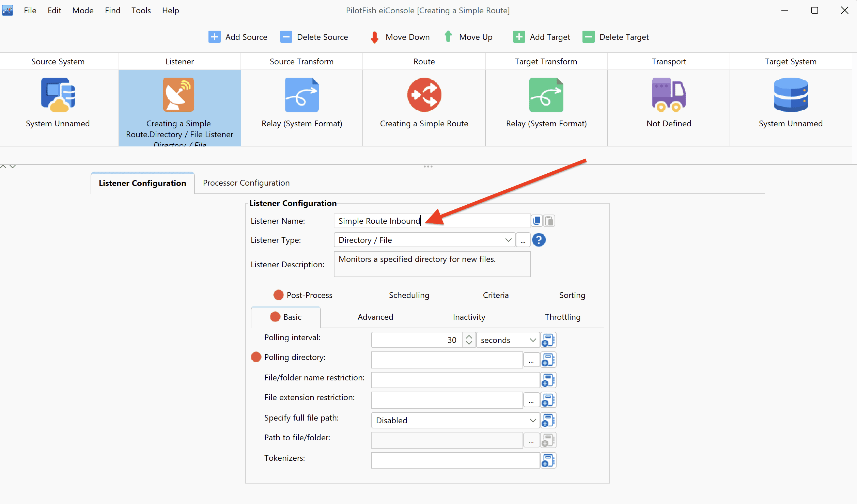Select the green Target Transform relay icon
This screenshot has width=857, height=504.
click(546, 95)
